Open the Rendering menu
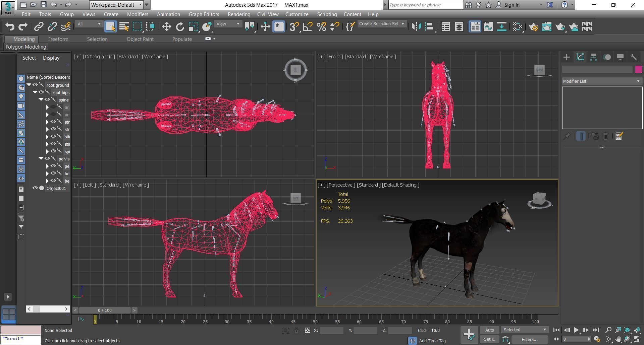Viewport: 644px width, 345px height. [x=239, y=14]
